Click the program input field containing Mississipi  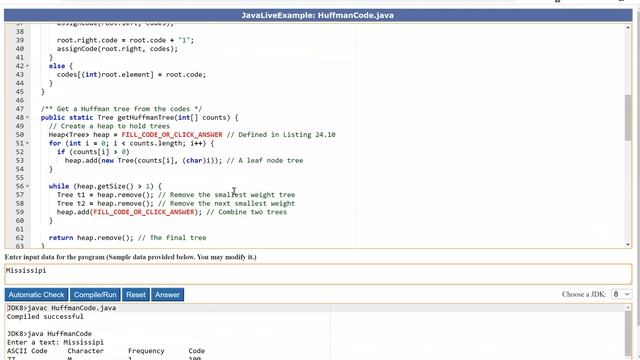(318, 274)
